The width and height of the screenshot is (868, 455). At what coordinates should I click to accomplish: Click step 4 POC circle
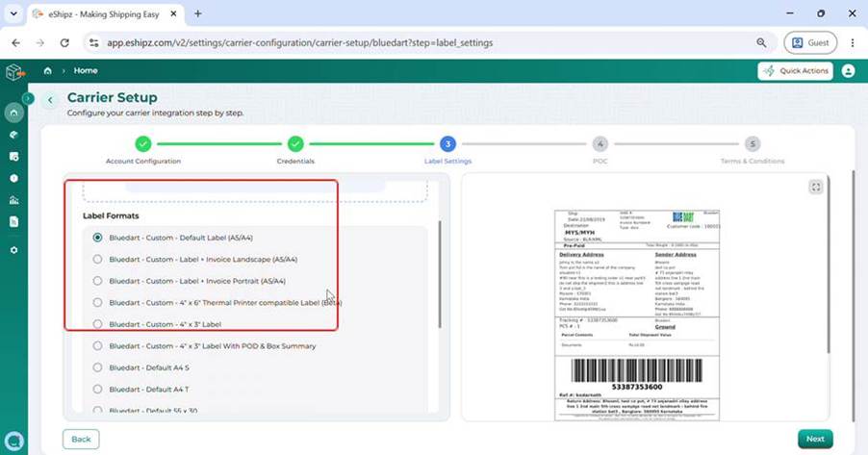point(600,144)
